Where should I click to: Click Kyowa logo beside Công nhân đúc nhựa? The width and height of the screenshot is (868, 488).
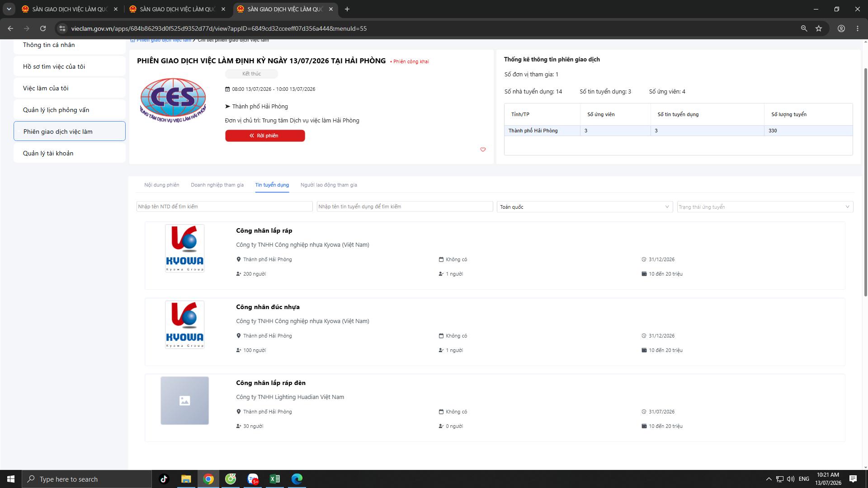click(x=184, y=324)
